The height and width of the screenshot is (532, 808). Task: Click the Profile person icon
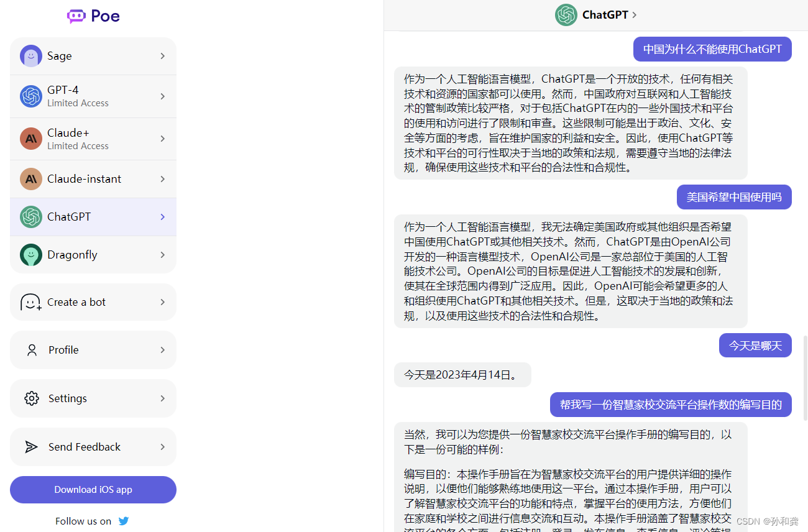(x=32, y=350)
